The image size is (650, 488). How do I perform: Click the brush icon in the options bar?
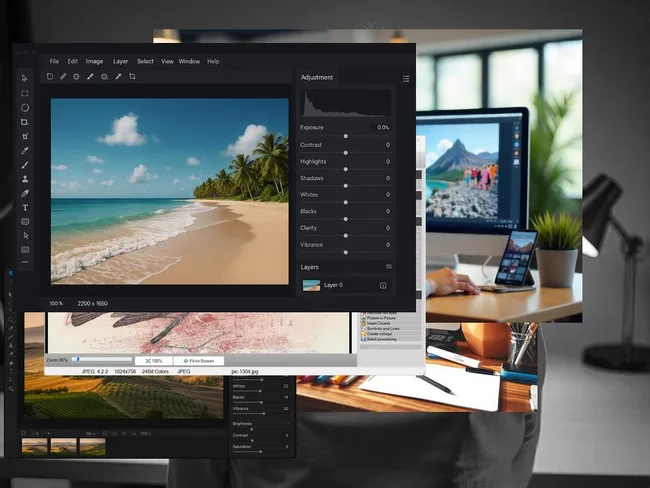point(90,76)
